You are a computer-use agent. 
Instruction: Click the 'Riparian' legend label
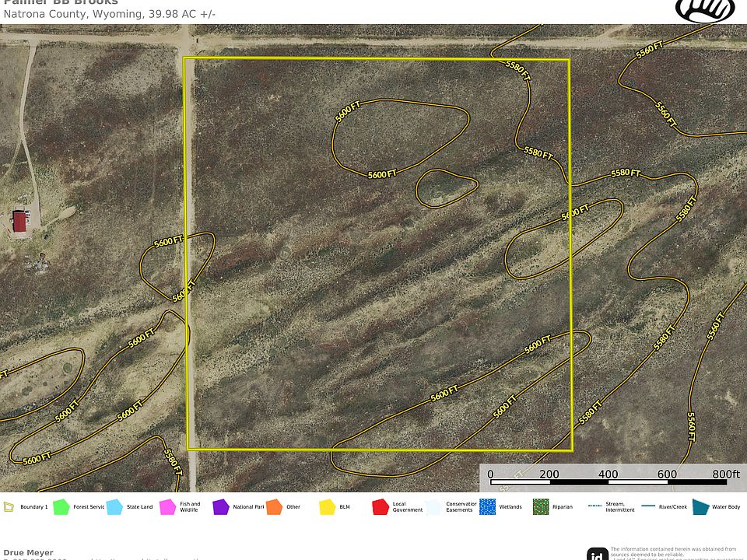click(562, 506)
